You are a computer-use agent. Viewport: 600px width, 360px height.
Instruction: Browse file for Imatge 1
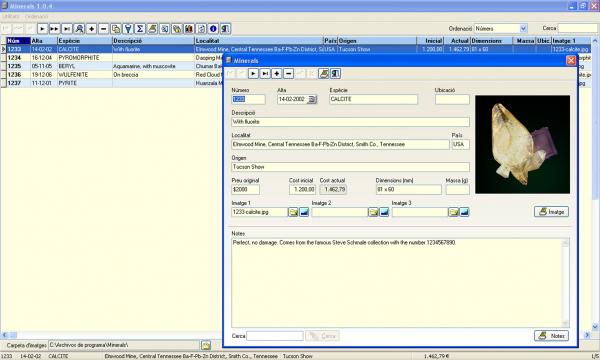tap(293, 212)
